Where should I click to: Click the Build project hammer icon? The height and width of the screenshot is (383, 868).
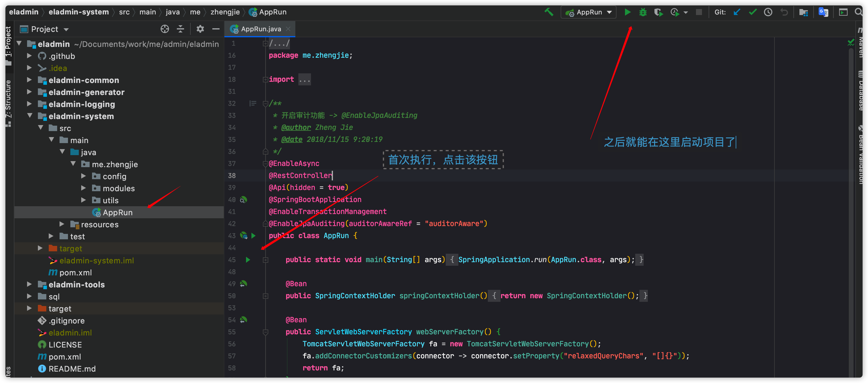click(x=549, y=12)
